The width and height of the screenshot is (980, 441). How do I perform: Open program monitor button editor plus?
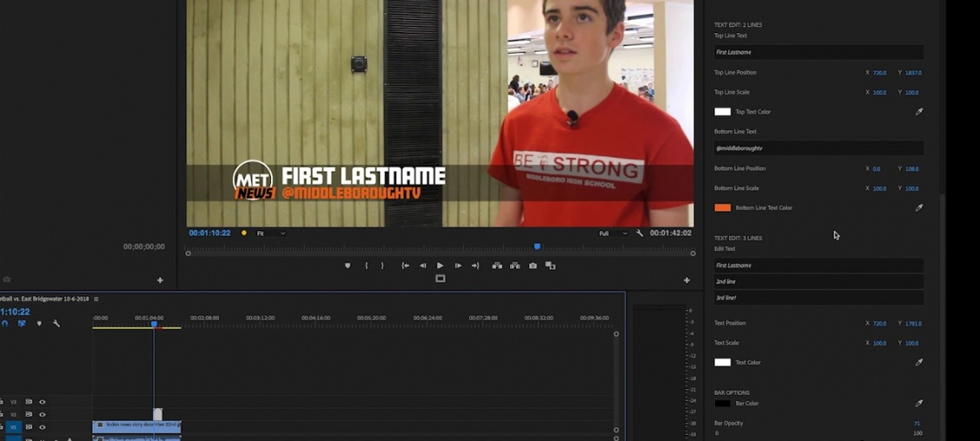pos(687,280)
